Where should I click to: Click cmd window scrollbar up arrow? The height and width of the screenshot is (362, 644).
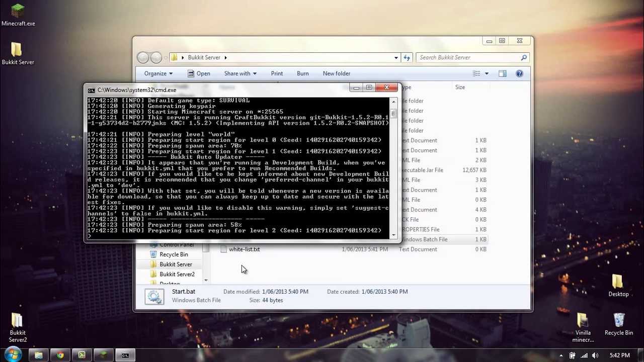tap(393, 102)
